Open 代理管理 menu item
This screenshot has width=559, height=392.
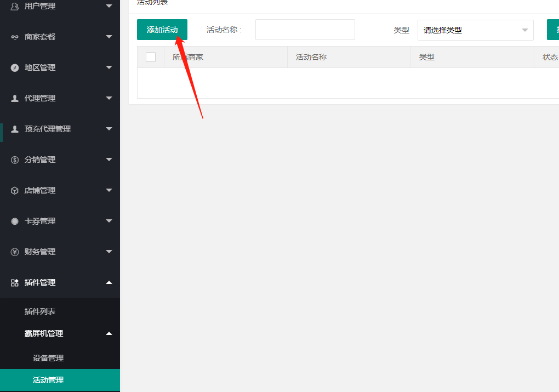pos(60,98)
